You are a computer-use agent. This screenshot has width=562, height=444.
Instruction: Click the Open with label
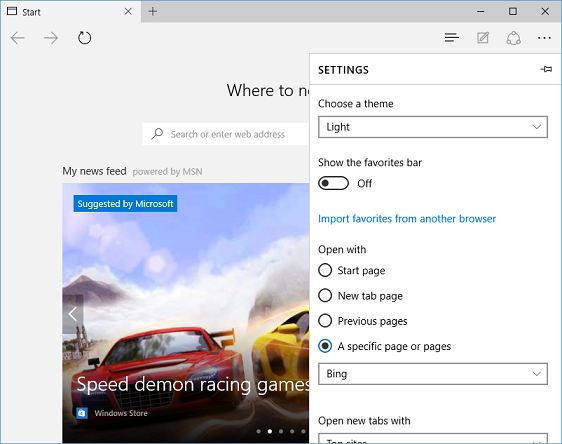342,249
